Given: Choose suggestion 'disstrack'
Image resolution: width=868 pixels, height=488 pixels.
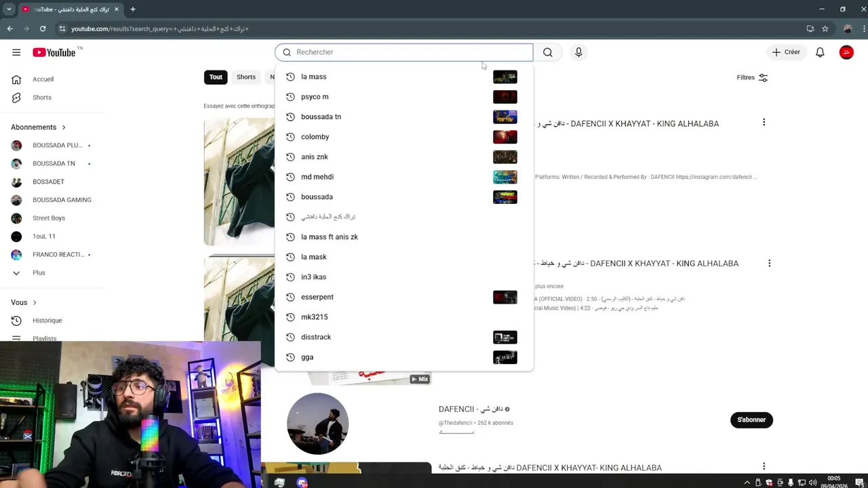Looking at the screenshot, I should pos(404,337).
